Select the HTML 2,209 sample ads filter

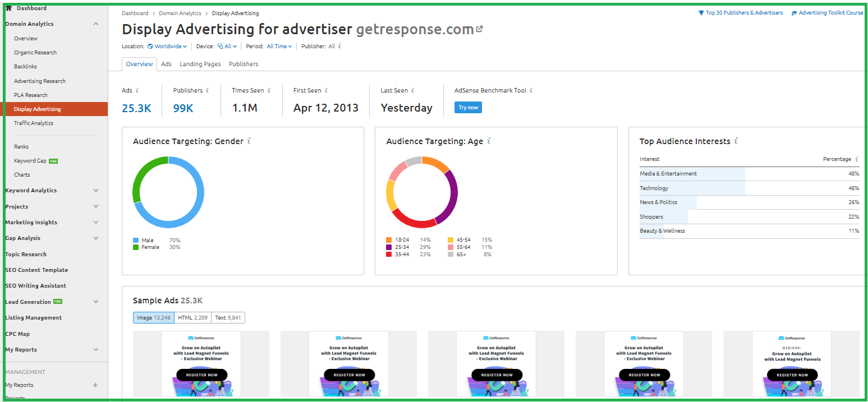pos(192,318)
